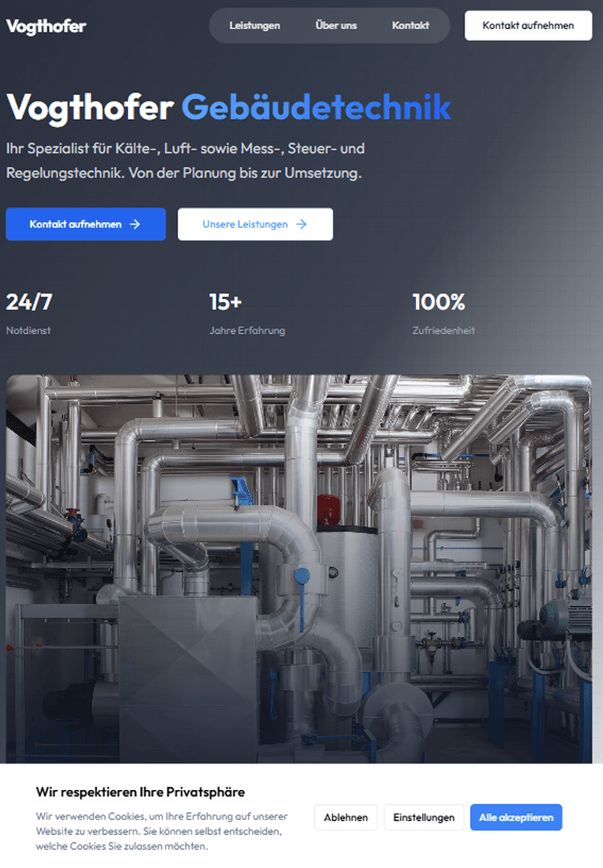Accept all cookies with Alle akzeptieren

(515, 817)
